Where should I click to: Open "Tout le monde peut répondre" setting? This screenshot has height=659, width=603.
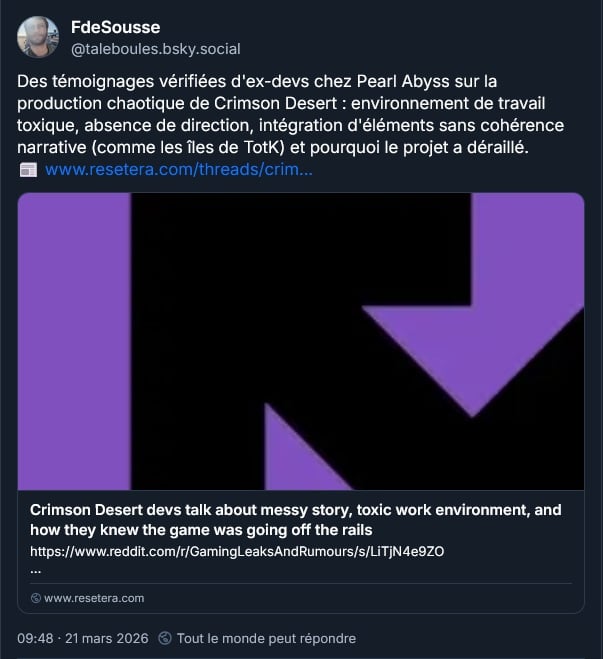click(x=266, y=638)
